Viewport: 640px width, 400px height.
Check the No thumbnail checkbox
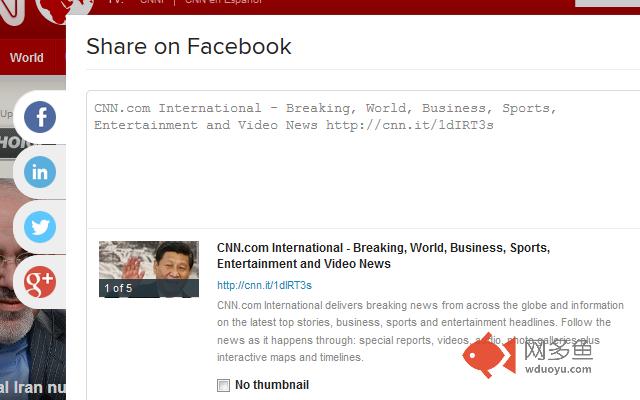(x=223, y=385)
